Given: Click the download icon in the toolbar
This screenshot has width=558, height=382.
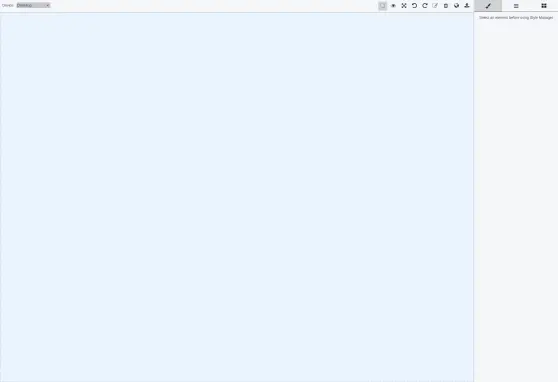Looking at the screenshot, I should (x=467, y=6).
